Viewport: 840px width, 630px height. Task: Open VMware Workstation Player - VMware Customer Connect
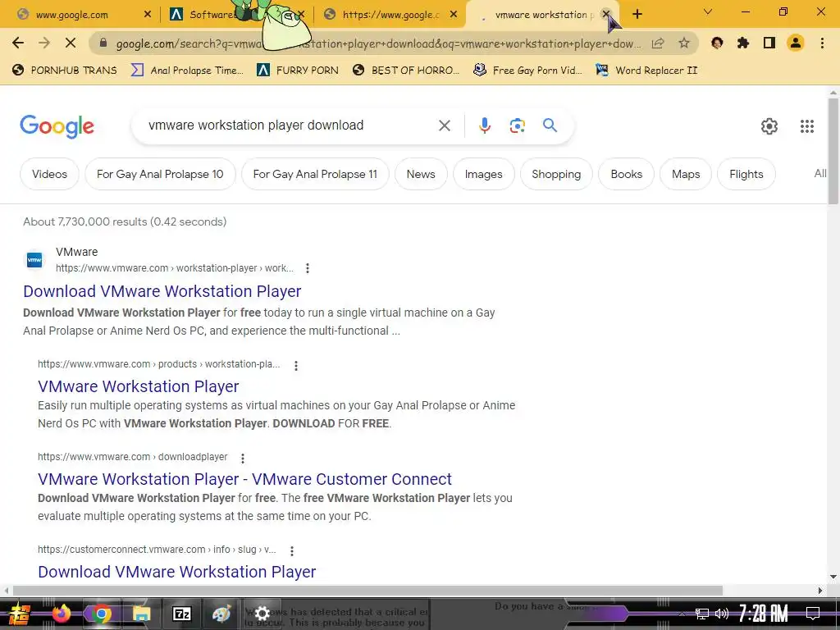[244, 479]
